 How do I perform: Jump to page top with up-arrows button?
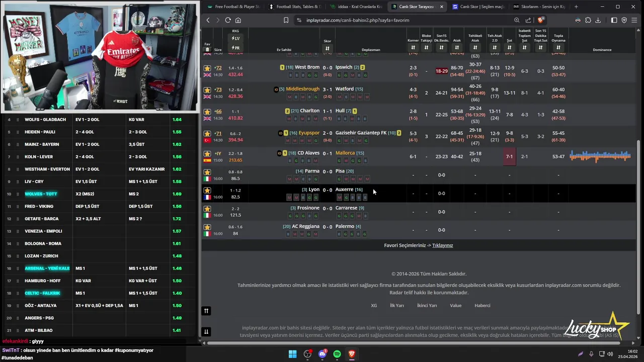coord(206,311)
